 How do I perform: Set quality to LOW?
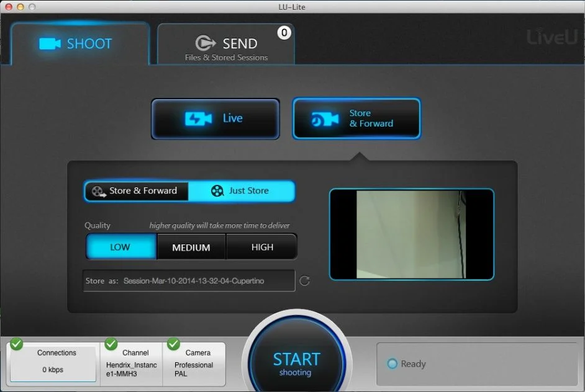[x=121, y=247]
